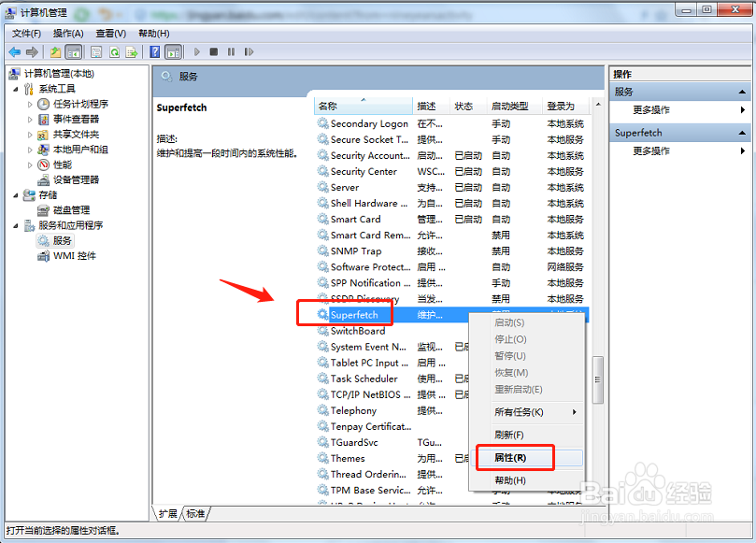Click the Stop service square icon
Image resolution: width=756 pixels, height=543 pixels.
point(214,51)
